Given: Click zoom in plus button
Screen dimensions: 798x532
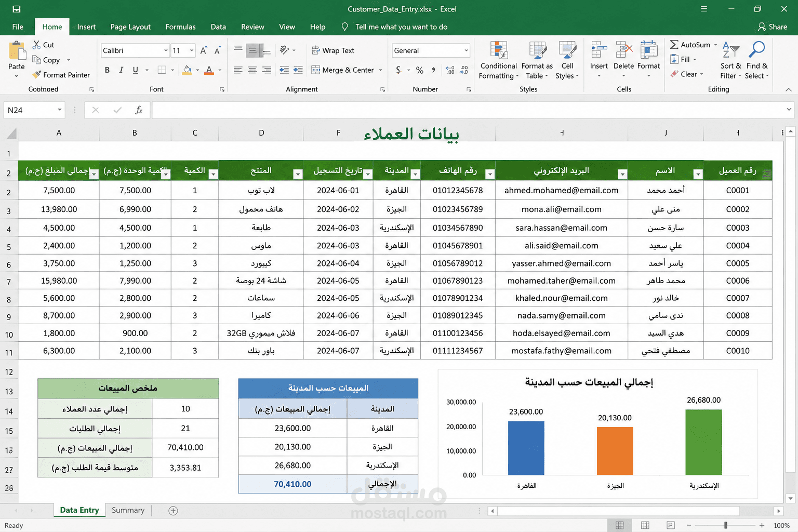Looking at the screenshot, I should [x=762, y=525].
